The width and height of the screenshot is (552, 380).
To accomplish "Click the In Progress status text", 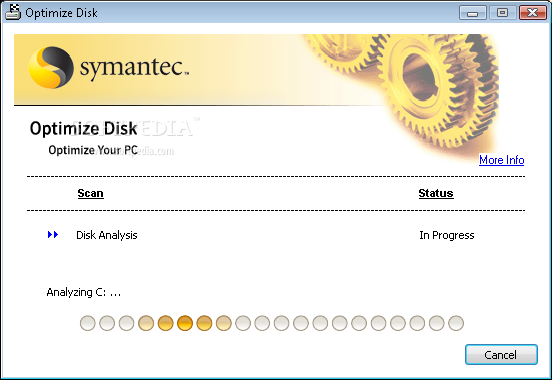I will point(447,235).
